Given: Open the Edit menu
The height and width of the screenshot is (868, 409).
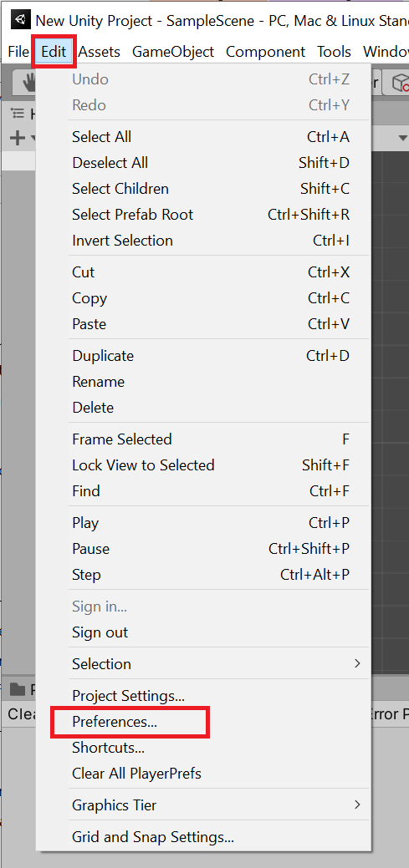Looking at the screenshot, I should (x=54, y=52).
